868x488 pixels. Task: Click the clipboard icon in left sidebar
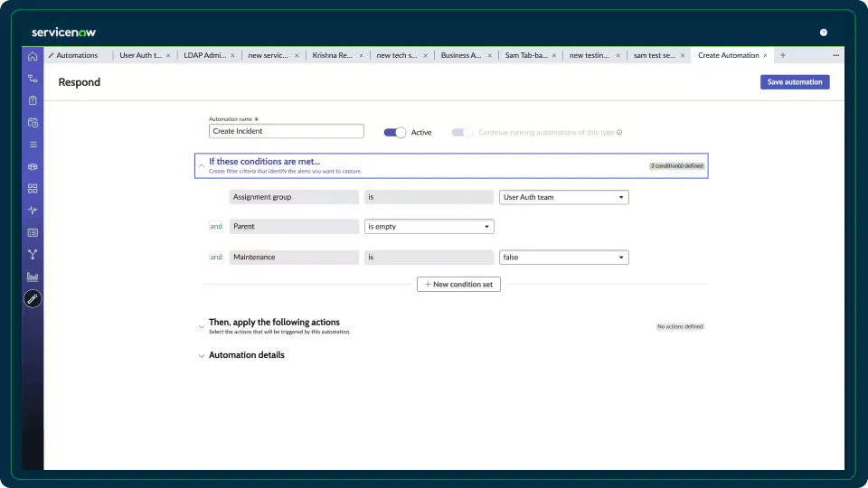click(33, 100)
